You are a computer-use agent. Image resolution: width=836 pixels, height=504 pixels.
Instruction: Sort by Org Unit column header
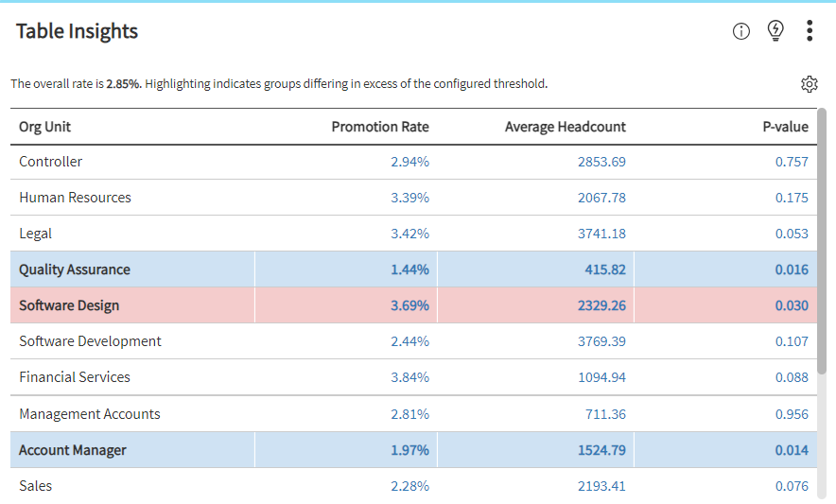pyautogui.click(x=44, y=127)
